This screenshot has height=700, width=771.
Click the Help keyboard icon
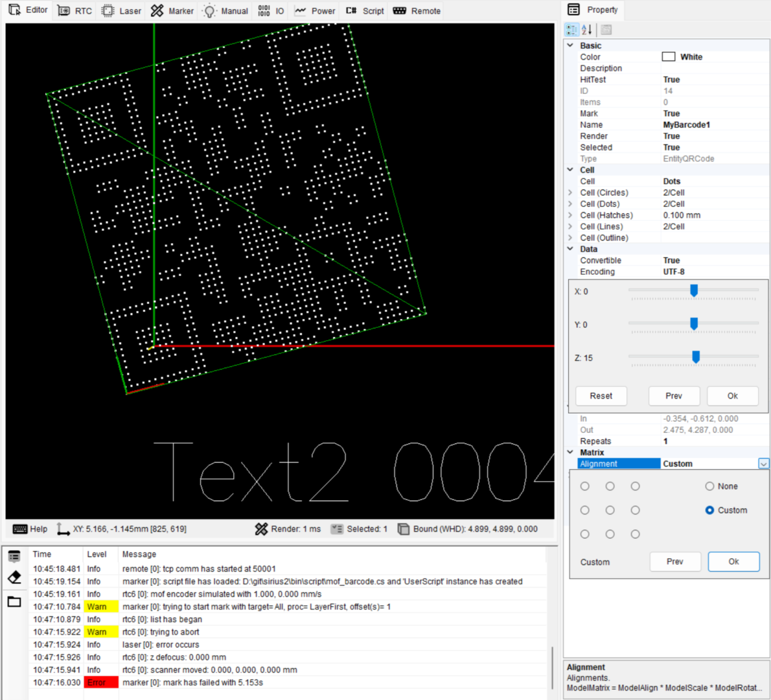coord(20,529)
